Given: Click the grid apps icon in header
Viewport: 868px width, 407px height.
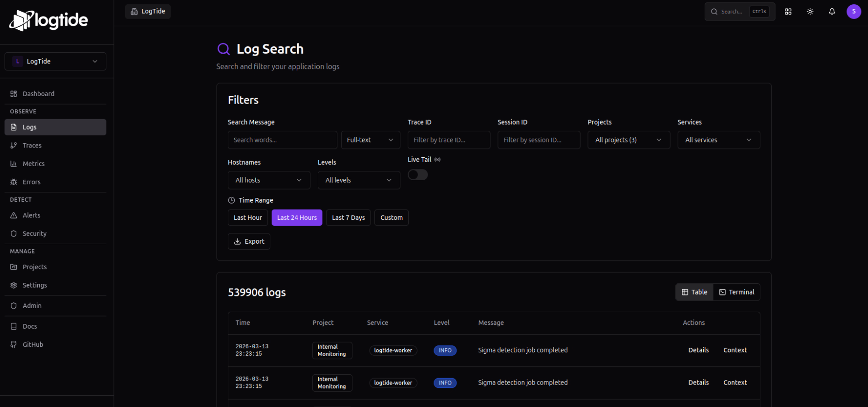Looking at the screenshot, I should [x=788, y=12].
